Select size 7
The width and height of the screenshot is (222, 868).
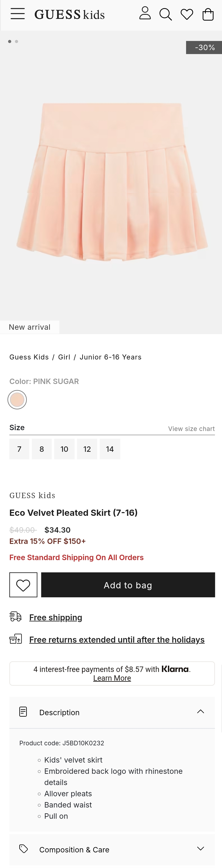coord(19,449)
